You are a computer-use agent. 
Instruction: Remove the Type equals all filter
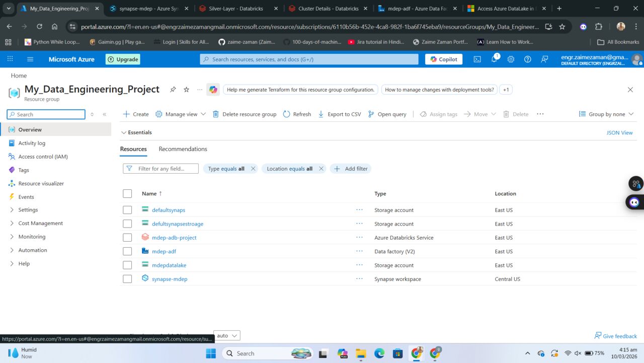(253, 169)
